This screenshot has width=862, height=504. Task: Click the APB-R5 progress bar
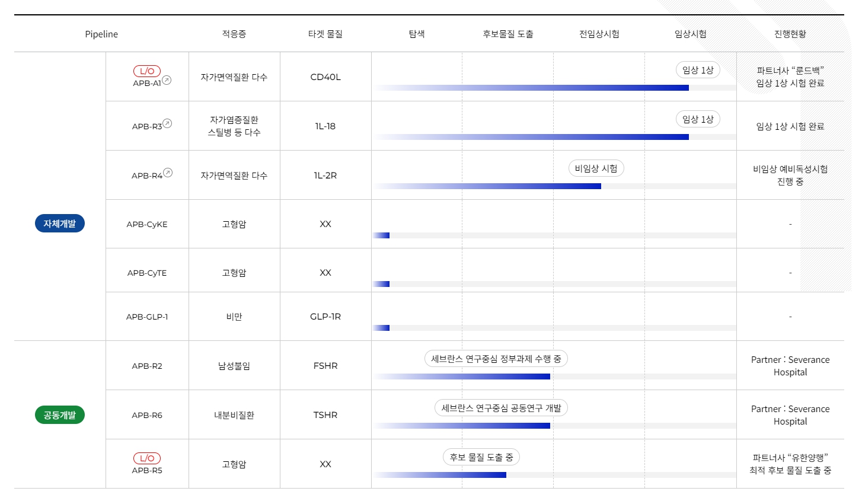click(554, 475)
